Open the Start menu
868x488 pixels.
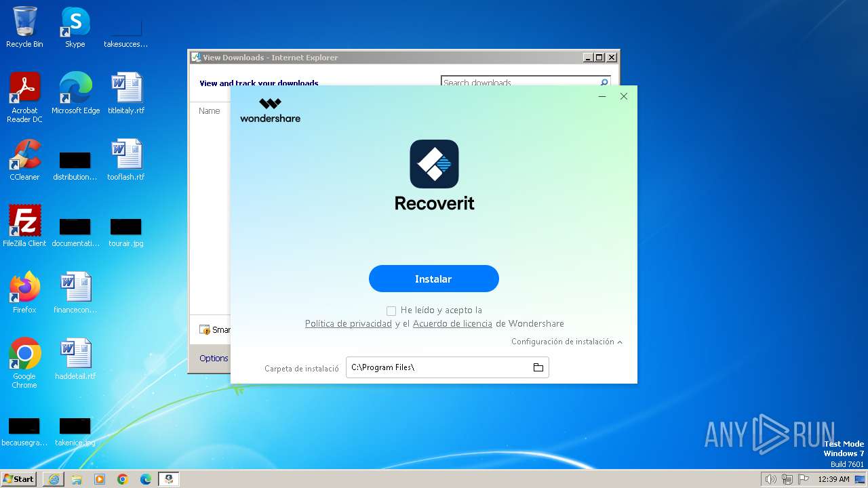(19, 479)
